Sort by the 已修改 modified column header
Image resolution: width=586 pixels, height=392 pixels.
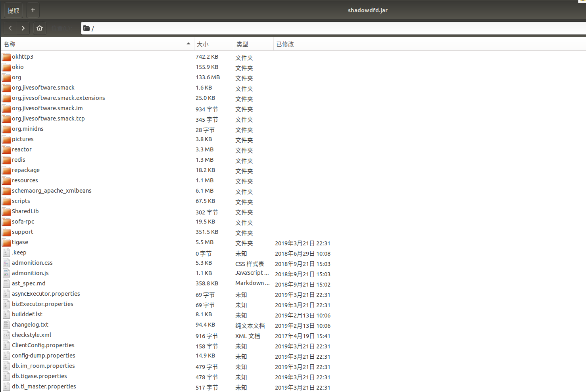tap(430, 44)
